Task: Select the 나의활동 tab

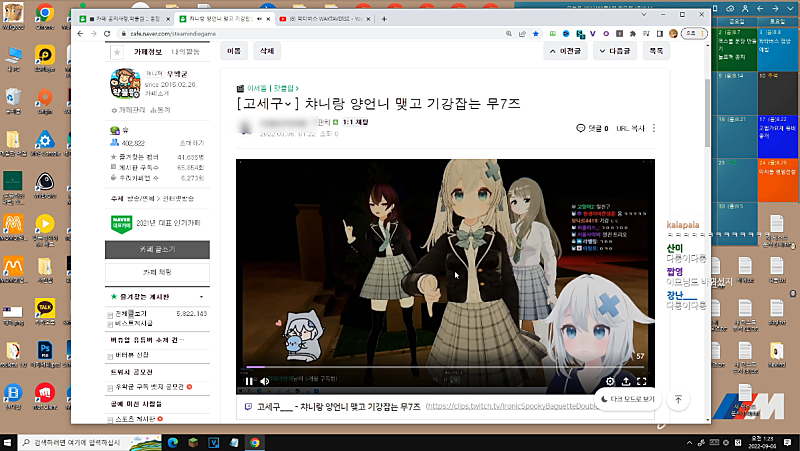Action: point(185,52)
